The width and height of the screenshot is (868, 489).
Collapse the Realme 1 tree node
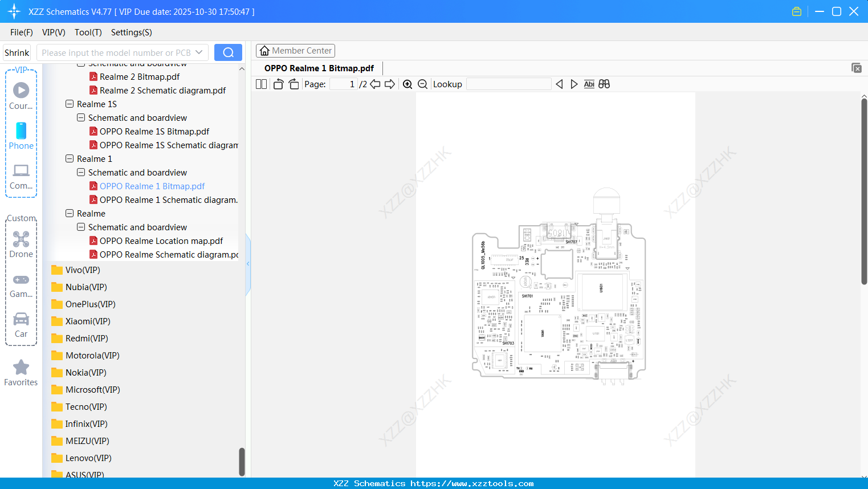coord(69,158)
